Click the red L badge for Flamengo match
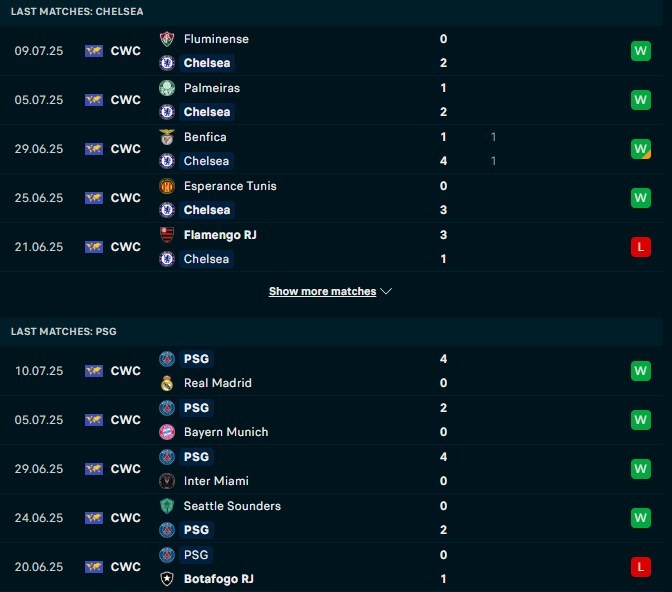The image size is (672, 592). (x=641, y=247)
